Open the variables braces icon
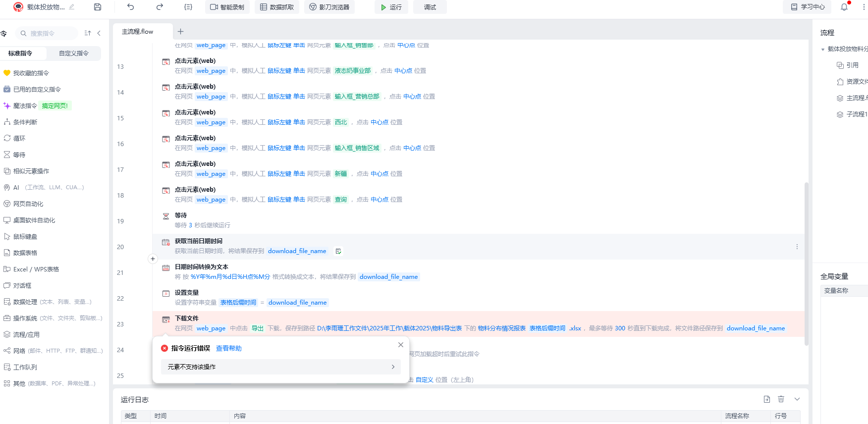 point(188,7)
